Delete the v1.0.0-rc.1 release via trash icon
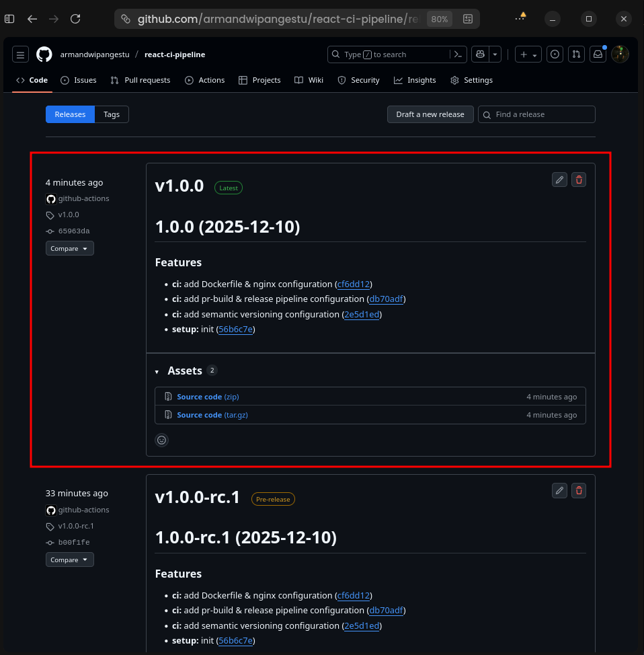 578,490
